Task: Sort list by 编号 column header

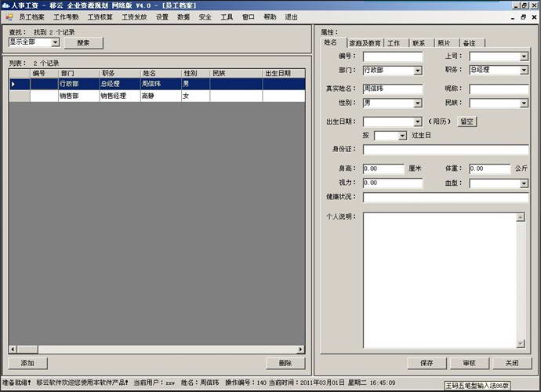Action: pos(44,73)
